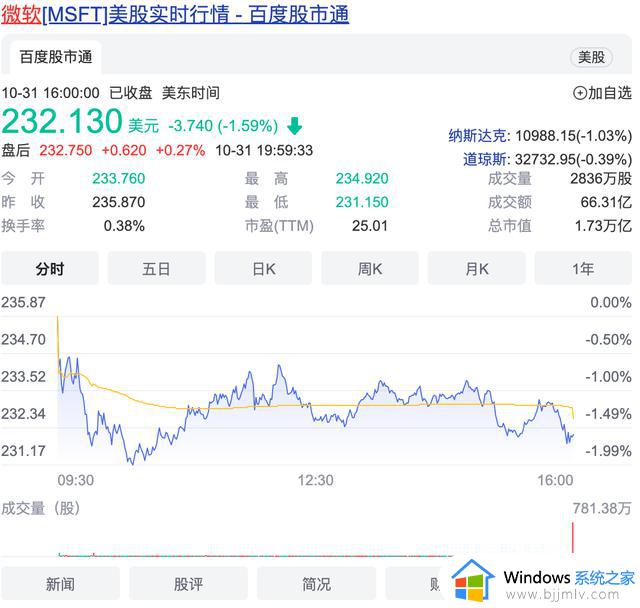Click the current price 232.130
Image resolution: width=640 pixels, height=608 pixels.
62,122
